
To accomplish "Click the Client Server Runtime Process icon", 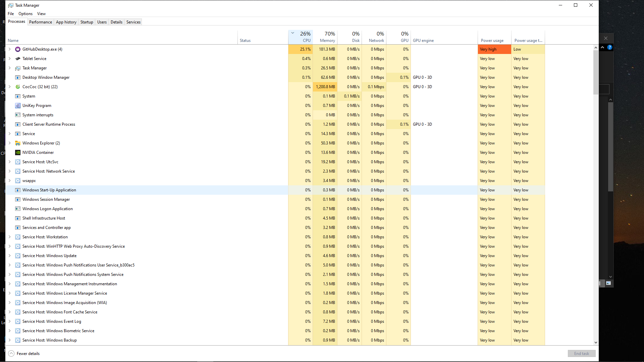I will pos(18,124).
